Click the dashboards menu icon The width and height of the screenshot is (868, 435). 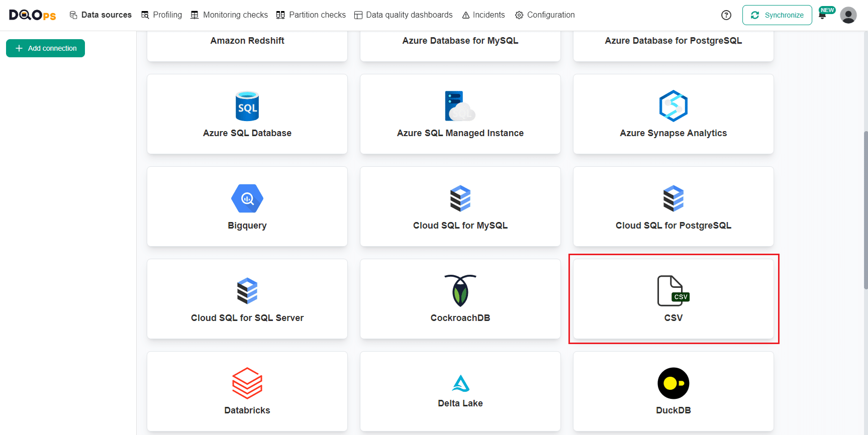(358, 15)
